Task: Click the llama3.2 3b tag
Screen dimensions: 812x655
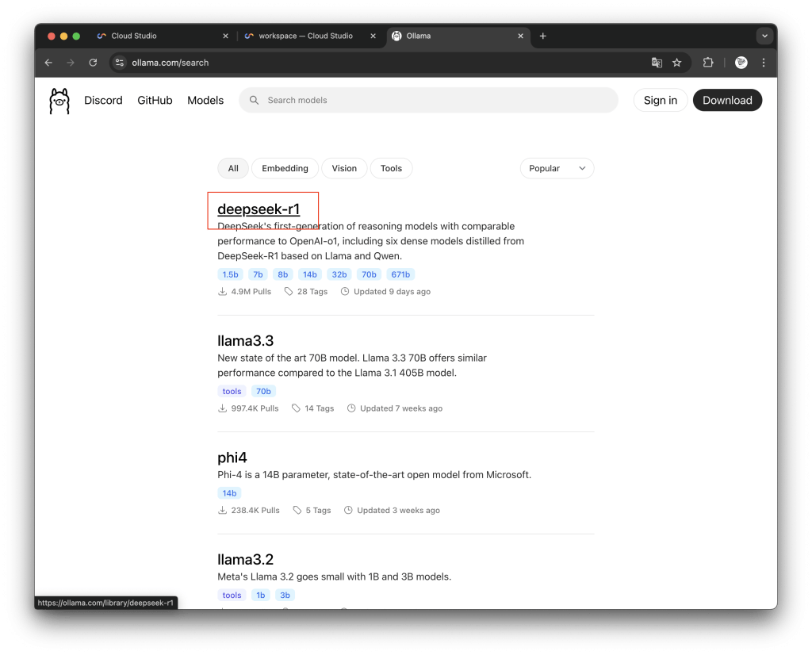Action: pos(285,596)
